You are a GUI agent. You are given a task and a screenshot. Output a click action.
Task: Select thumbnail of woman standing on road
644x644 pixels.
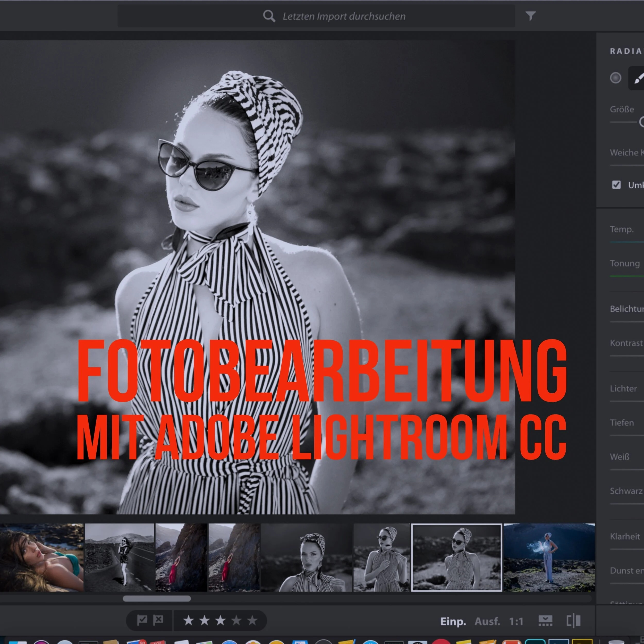pyautogui.click(x=119, y=557)
